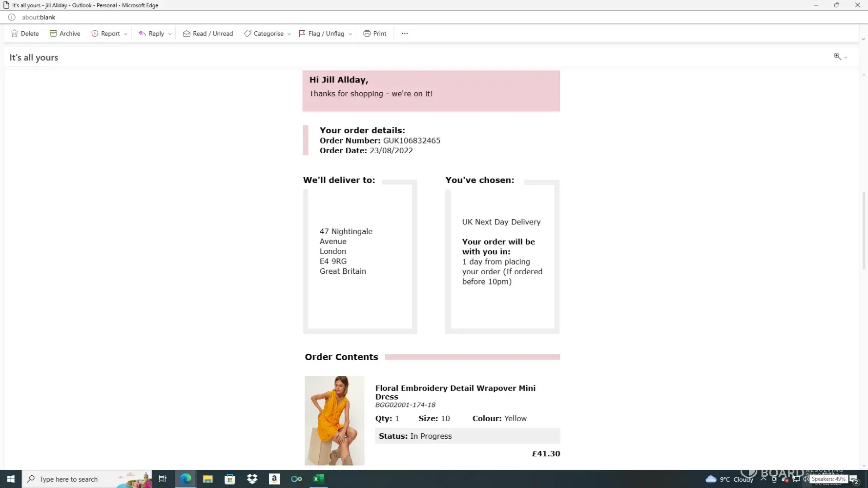Viewport: 868px width, 488px height.
Task: Print the order confirmation email
Action: click(374, 34)
